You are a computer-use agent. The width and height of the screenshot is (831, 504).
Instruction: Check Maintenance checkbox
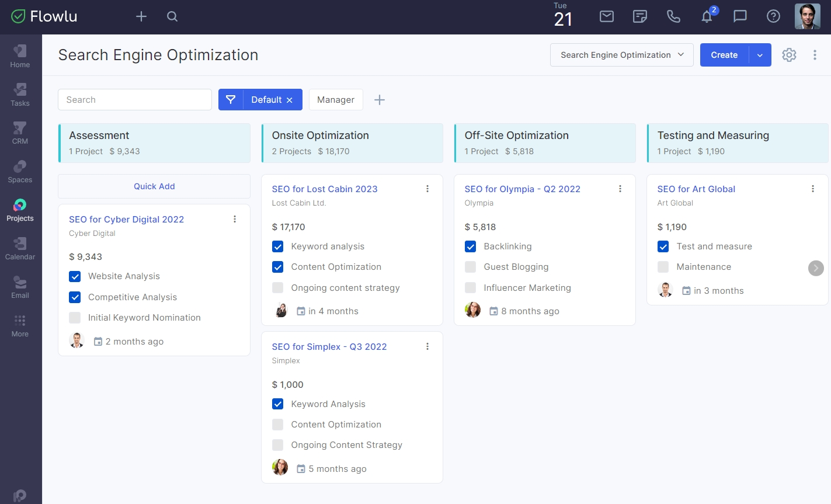click(x=663, y=267)
